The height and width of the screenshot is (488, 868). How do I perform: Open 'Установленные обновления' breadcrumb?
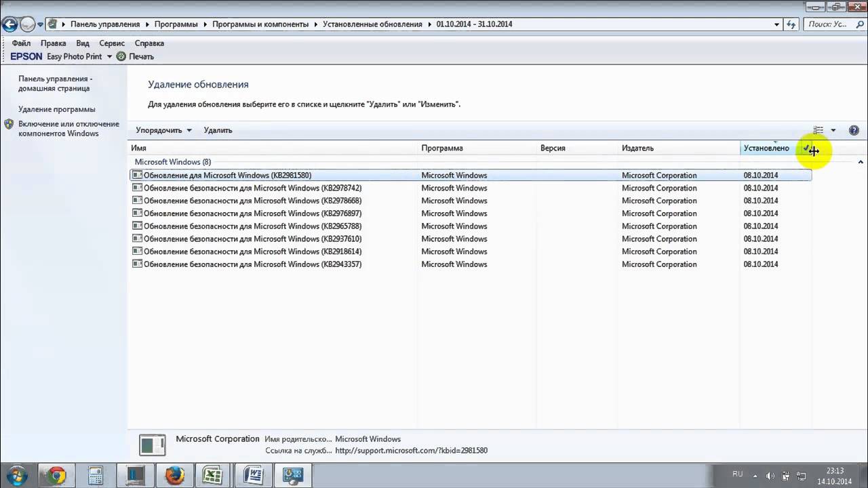[372, 24]
